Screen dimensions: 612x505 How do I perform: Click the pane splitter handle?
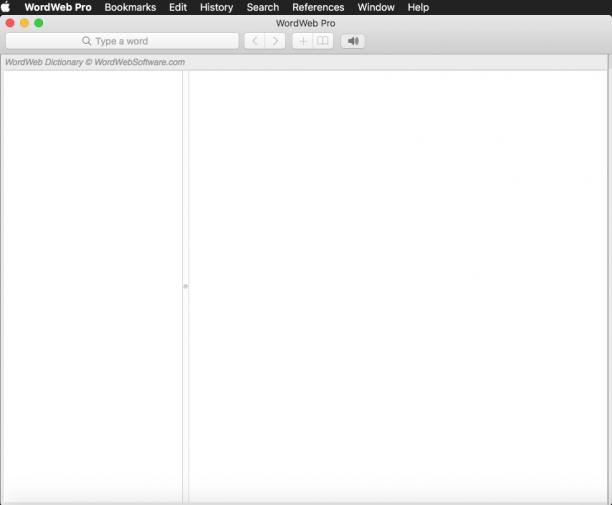185,286
